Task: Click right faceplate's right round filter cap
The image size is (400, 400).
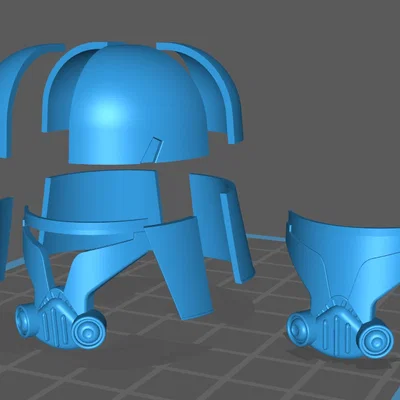Action: 375,340
